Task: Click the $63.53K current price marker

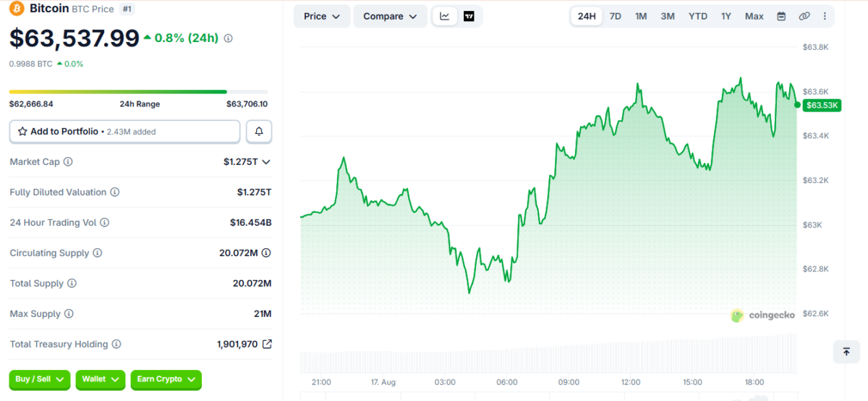Action: tap(822, 105)
